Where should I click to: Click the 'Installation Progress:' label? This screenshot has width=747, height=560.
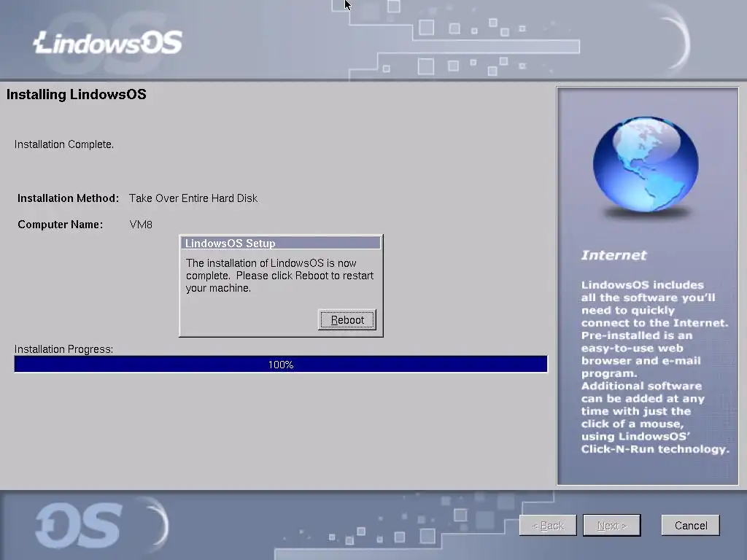click(64, 349)
